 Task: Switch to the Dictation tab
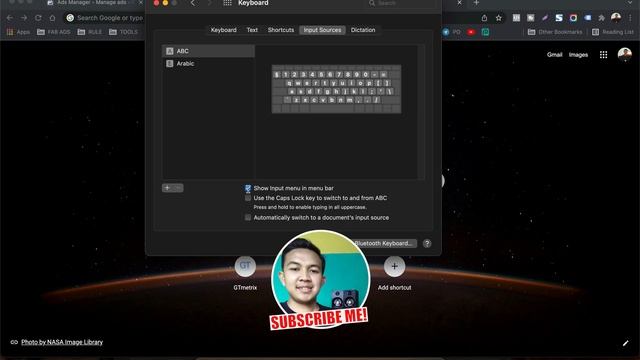363,30
